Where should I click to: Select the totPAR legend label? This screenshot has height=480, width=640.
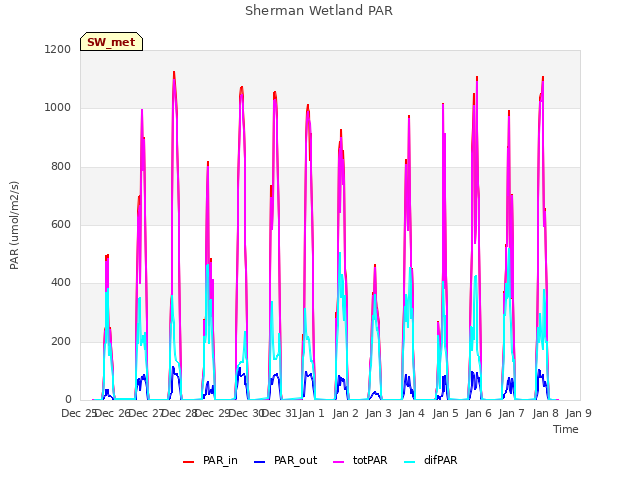point(370,460)
